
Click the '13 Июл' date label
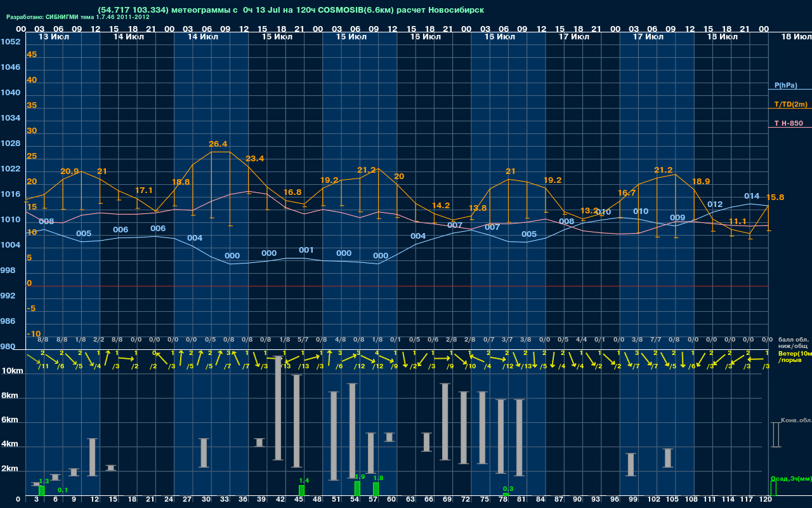pyautogui.click(x=55, y=37)
